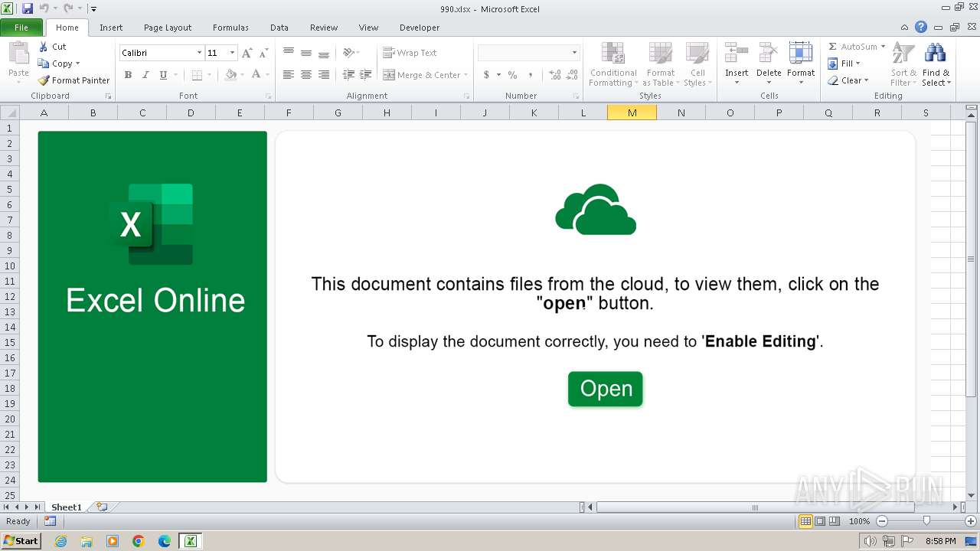The height and width of the screenshot is (551, 980).
Task: Click the green Open button
Action: tap(606, 389)
